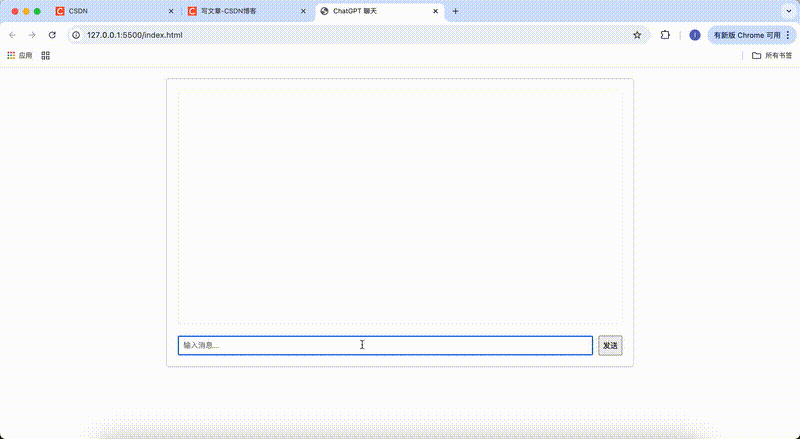Switch to the CSDN tab
The image size is (800, 439).
pos(115,11)
